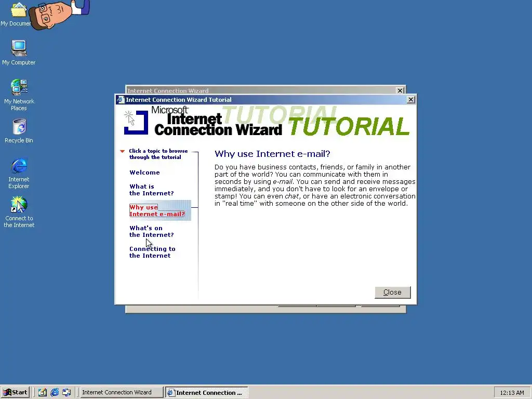Viewport: 532px width, 399px height.
Task: Click the tutorial window title bar icon
Action: click(120, 100)
